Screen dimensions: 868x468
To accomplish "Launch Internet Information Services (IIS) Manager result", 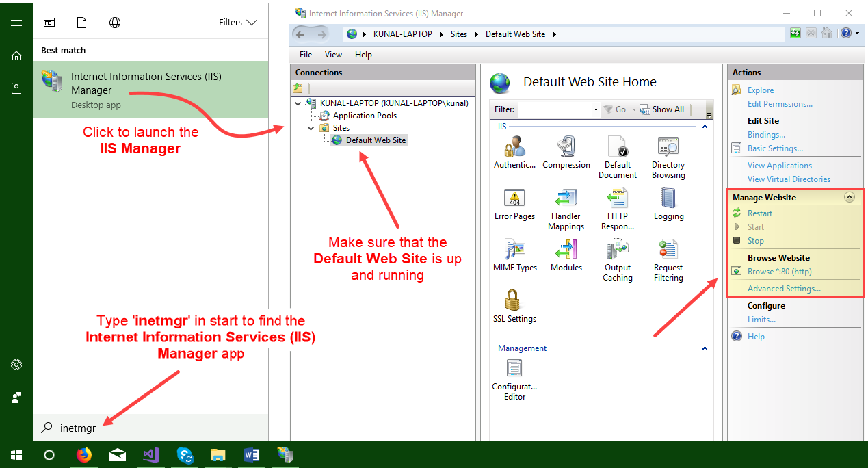I will coord(150,90).
